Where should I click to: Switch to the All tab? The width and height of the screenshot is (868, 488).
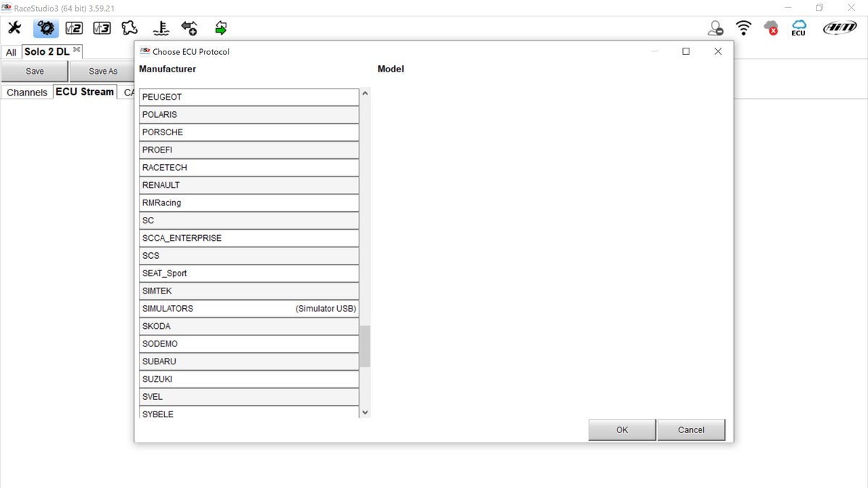[11, 52]
